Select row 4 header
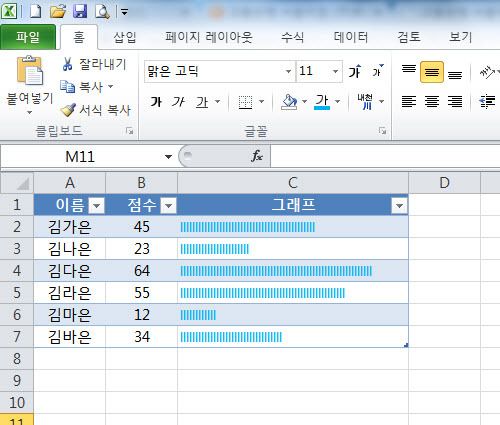This screenshot has height=425, width=500. click(17, 271)
